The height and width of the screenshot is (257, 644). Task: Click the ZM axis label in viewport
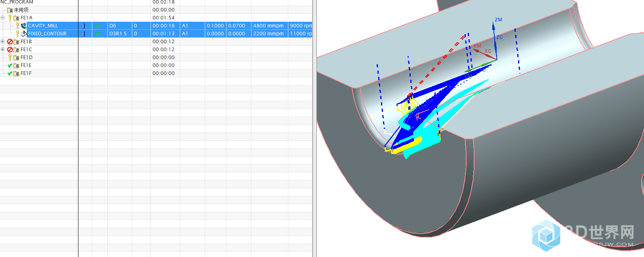coord(498,20)
